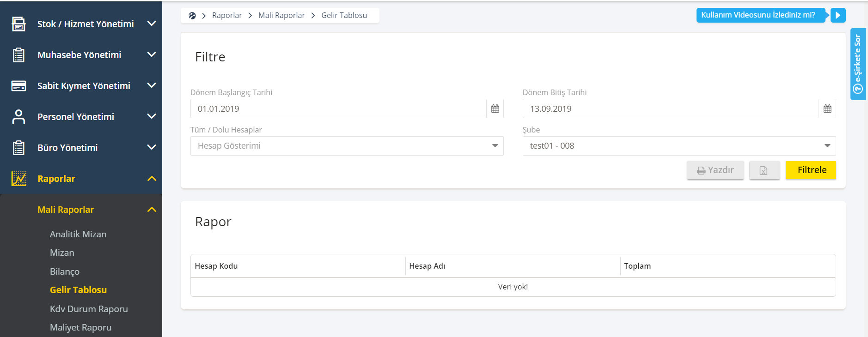The image size is (868, 337).
Task: Click the Sabit Kıymet Yönetimi card icon
Action: [18, 86]
